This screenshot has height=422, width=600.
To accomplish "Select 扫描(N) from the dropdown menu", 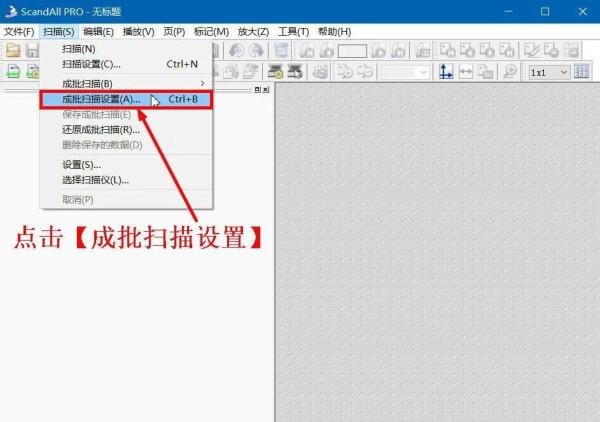I will click(x=126, y=49).
